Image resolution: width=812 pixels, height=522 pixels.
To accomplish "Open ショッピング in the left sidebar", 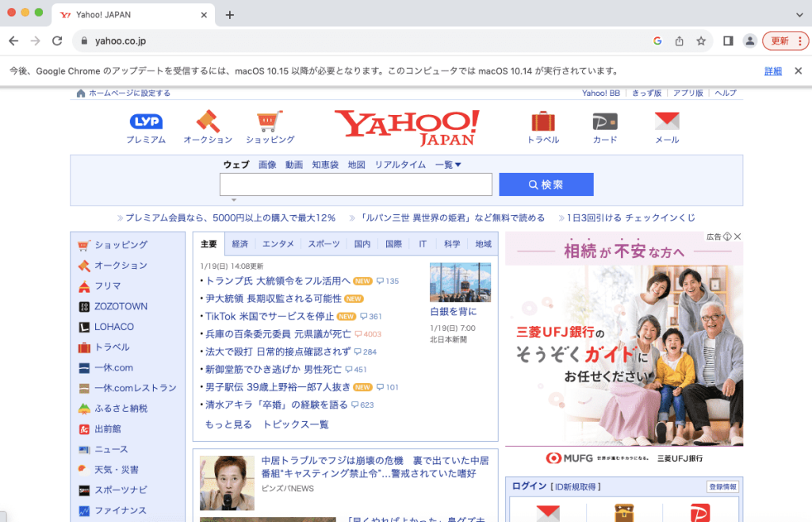I will click(121, 245).
